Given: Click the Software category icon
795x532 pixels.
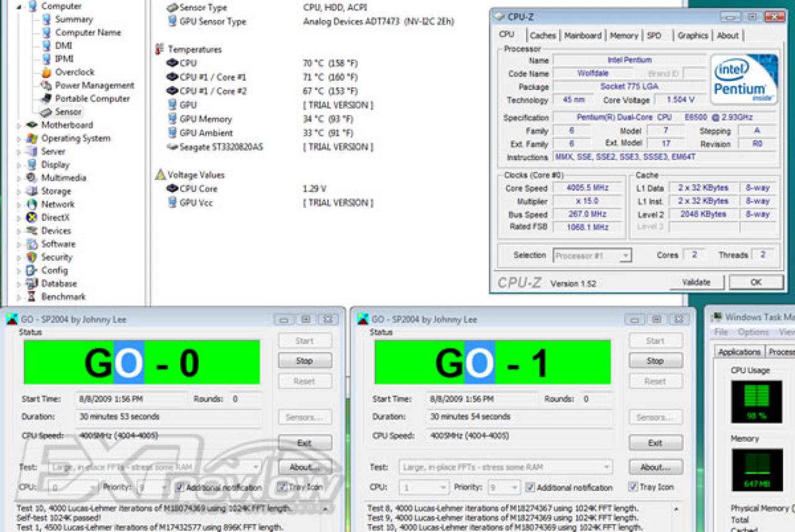Looking at the screenshot, I should click(x=32, y=244).
